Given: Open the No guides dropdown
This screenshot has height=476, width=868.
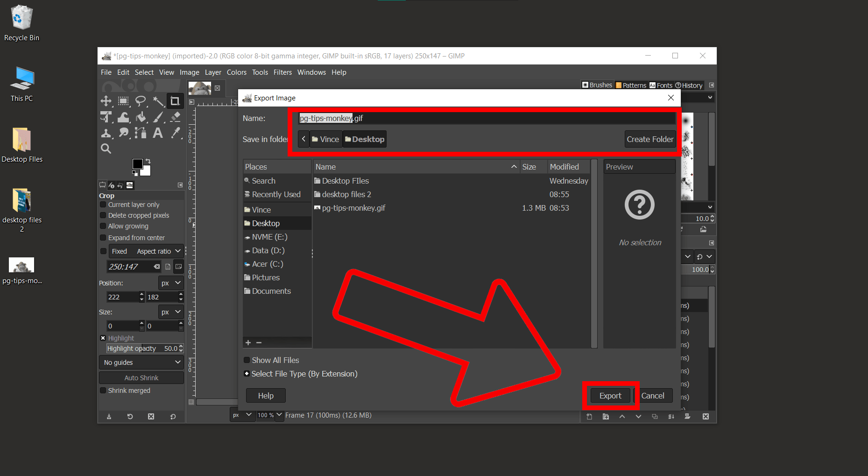Looking at the screenshot, I should point(141,362).
